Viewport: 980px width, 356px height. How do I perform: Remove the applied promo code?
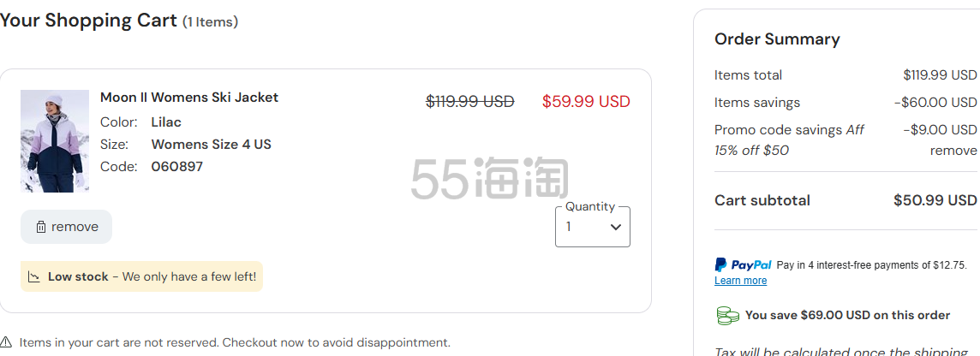coord(953,151)
